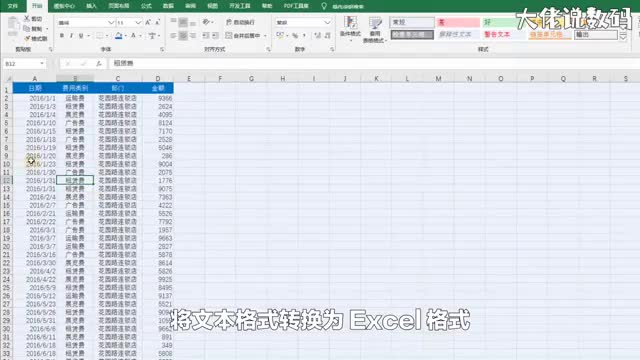The width and height of the screenshot is (640, 360).
Task: Open the font name combo box
Action: pos(86,22)
